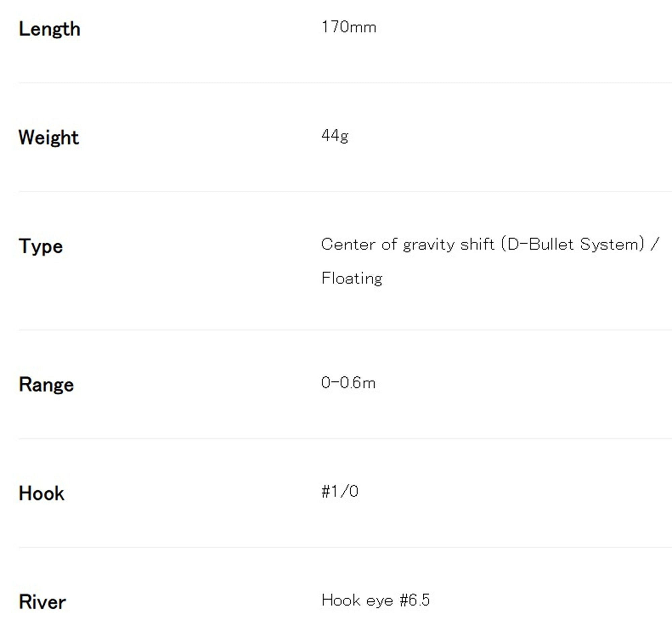672x637 pixels.
Task: Click the Length label
Action: 50,29
